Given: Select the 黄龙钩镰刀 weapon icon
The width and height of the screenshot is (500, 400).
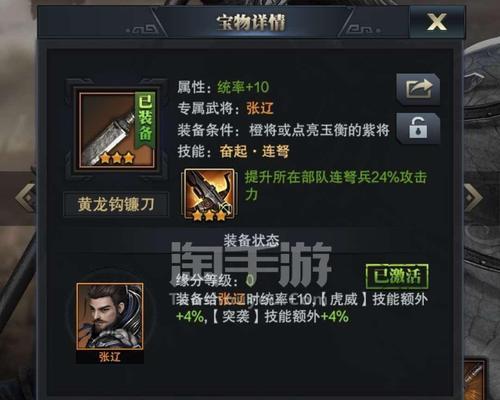Looking at the screenshot, I should pyautogui.click(x=117, y=130).
